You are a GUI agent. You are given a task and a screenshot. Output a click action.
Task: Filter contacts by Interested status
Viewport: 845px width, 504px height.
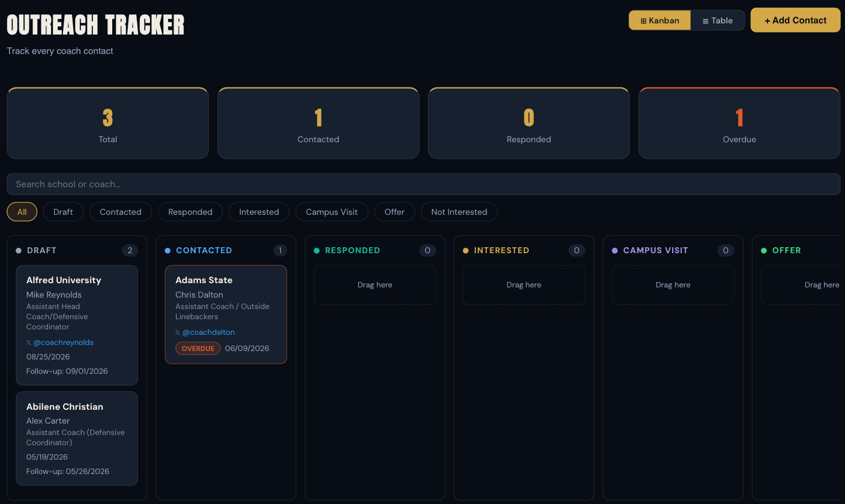pyautogui.click(x=259, y=212)
